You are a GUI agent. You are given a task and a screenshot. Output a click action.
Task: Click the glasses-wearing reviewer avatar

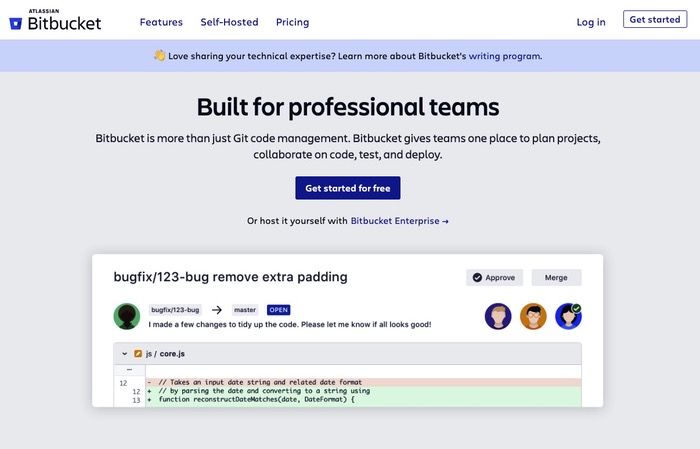pos(533,316)
